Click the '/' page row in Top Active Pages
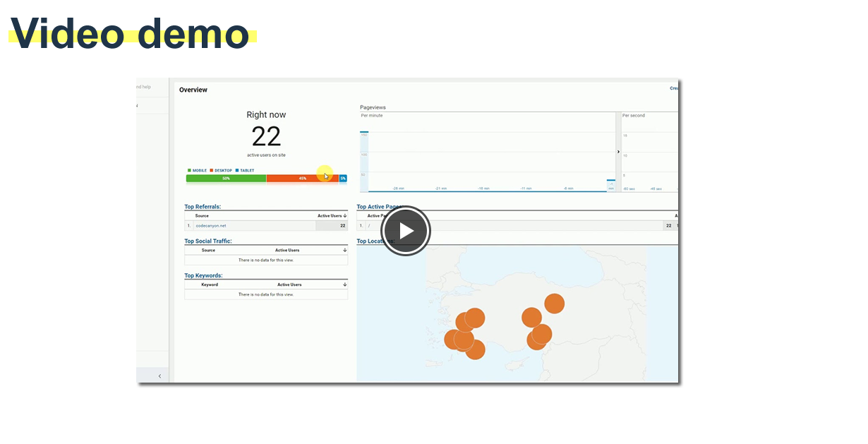The height and width of the screenshot is (444, 868). pos(517,226)
